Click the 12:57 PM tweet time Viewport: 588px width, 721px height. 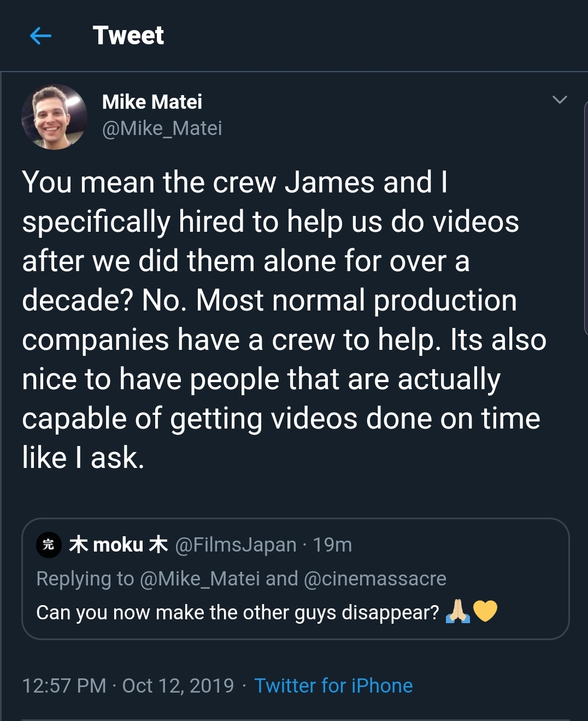tap(64, 685)
